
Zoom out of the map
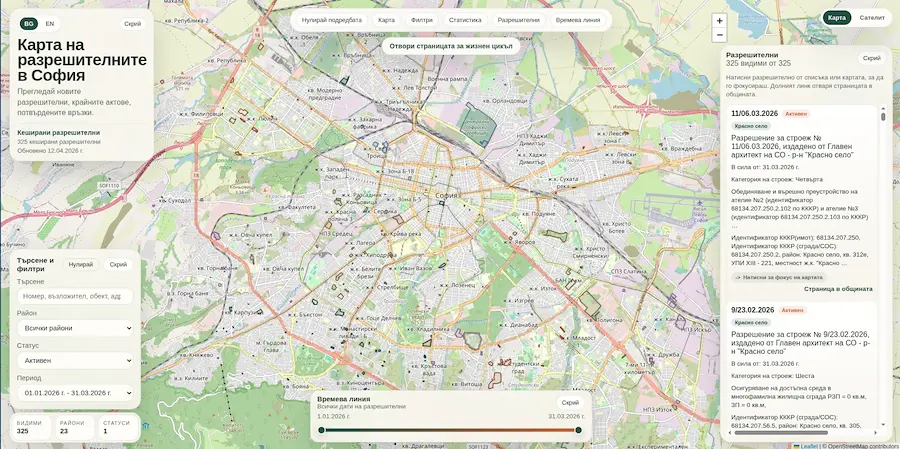click(x=719, y=35)
